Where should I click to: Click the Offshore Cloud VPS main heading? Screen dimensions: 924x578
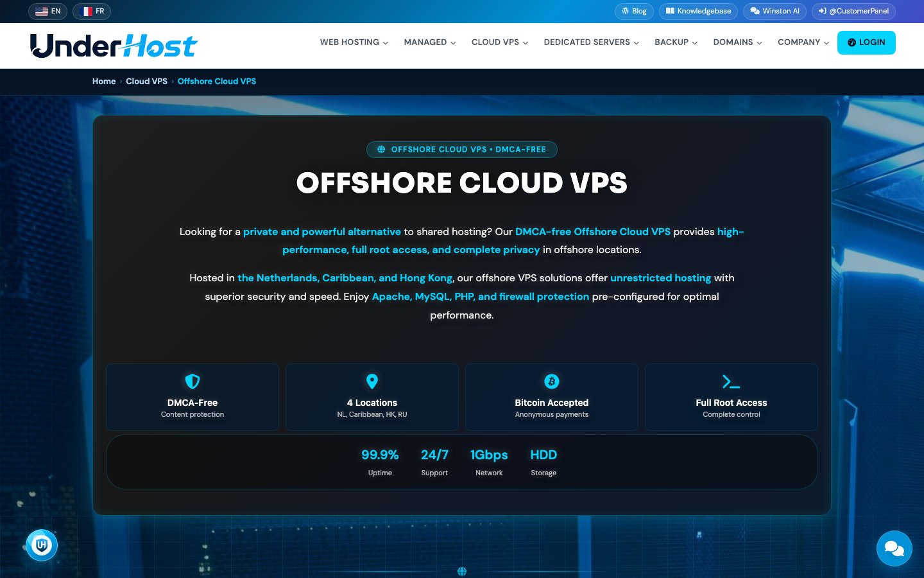pos(462,183)
